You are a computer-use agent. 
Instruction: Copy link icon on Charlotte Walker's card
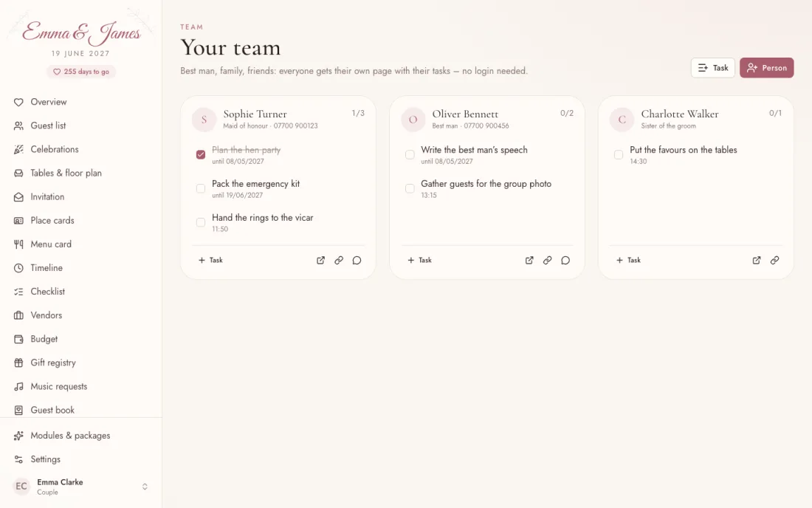[x=774, y=260]
